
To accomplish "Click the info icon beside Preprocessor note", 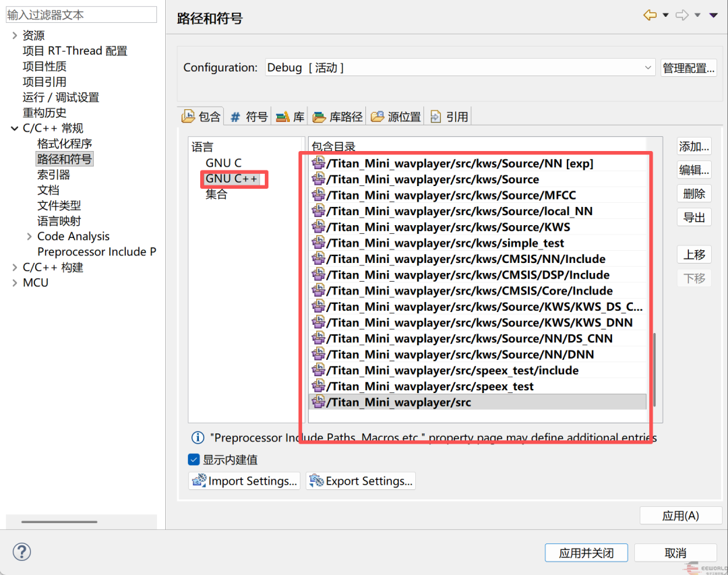I will (x=198, y=437).
